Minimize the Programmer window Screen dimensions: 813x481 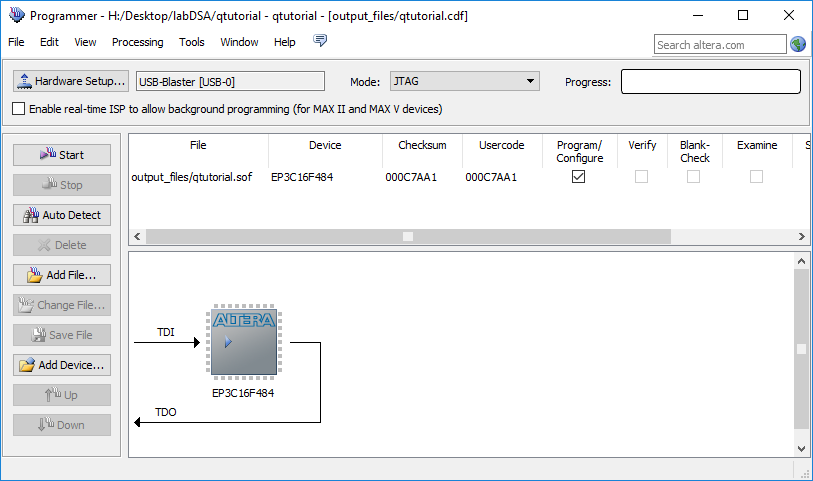point(698,15)
